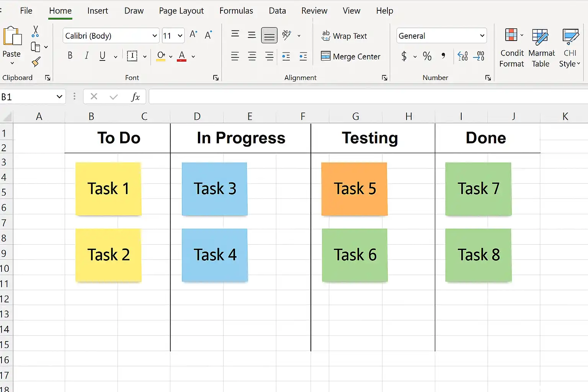Toggle italic formatting

point(87,56)
